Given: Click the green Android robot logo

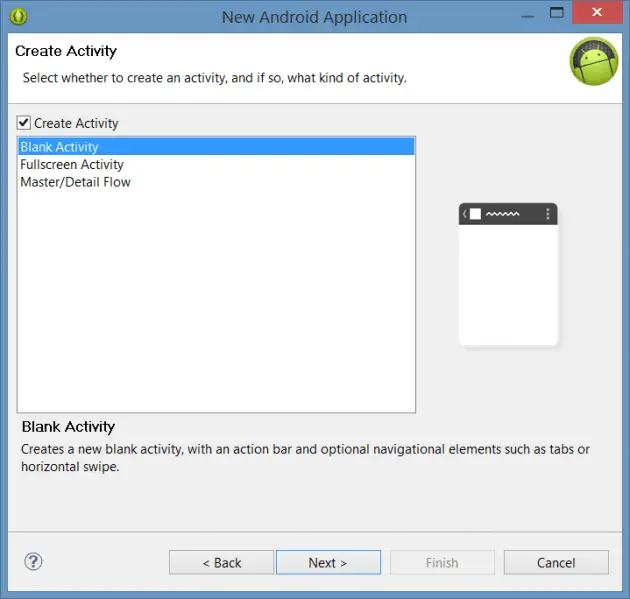Looking at the screenshot, I should click(x=594, y=62).
